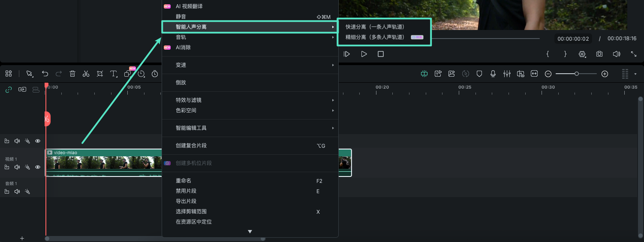This screenshot has height=242, width=644.
Task: Take a snapshot with camera icon
Action: click(x=599, y=54)
